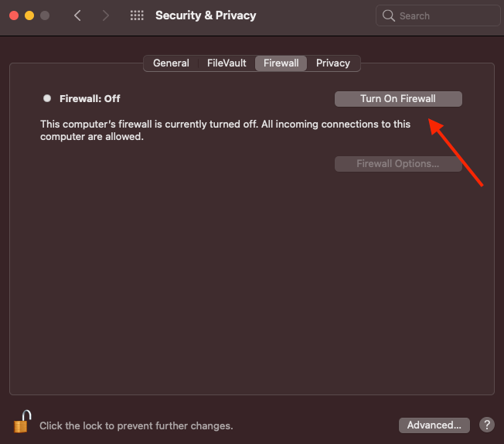Screen dimensions: 504x444
Task: Click the Firewall: Off status label
Action: click(x=90, y=98)
